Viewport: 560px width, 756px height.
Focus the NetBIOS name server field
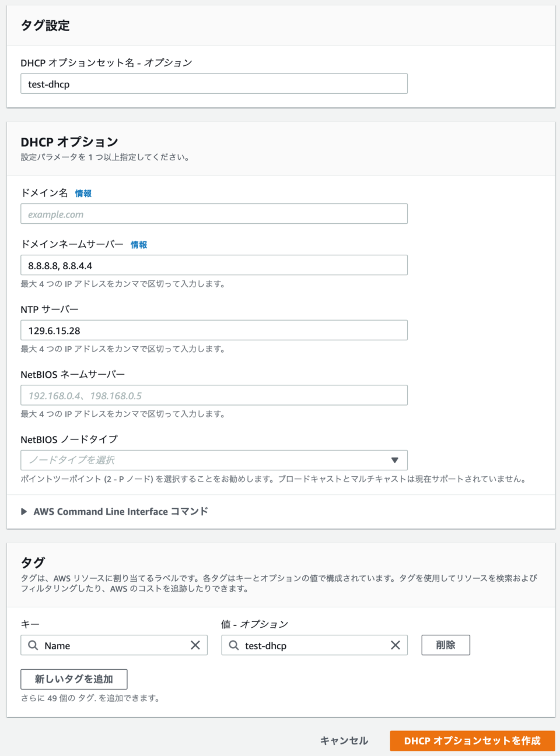pyautogui.click(x=214, y=395)
